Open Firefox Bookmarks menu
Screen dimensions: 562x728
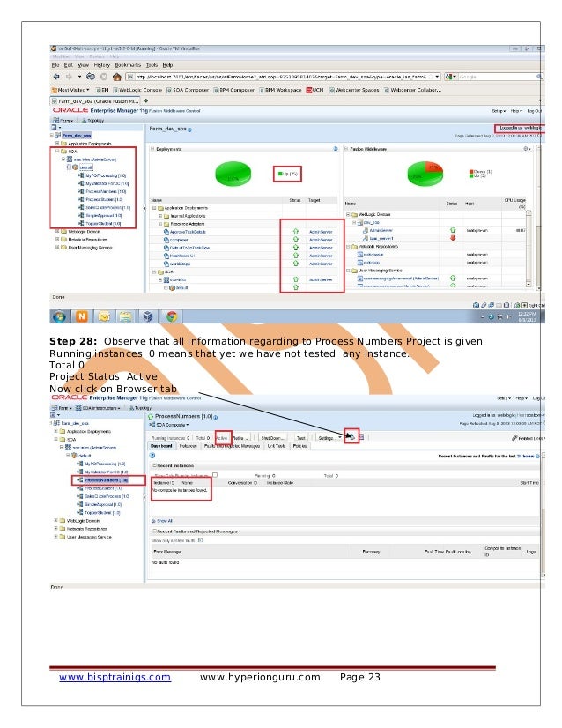128,65
